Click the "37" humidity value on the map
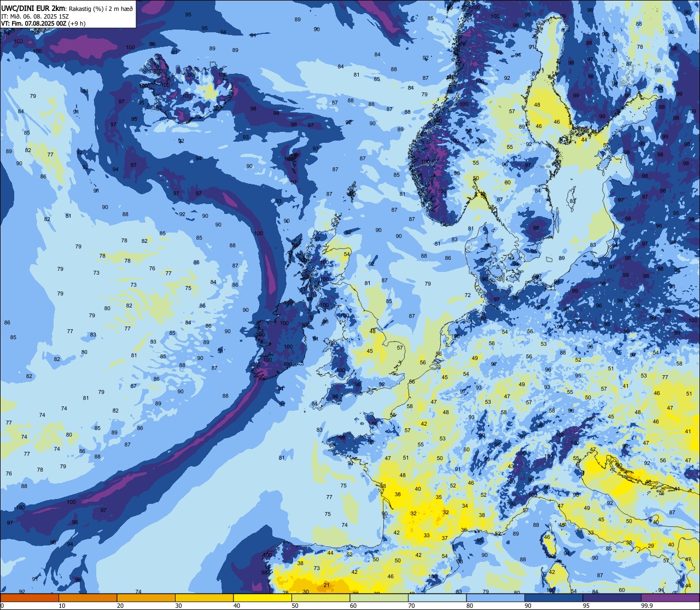The image size is (700, 610). 445,538
